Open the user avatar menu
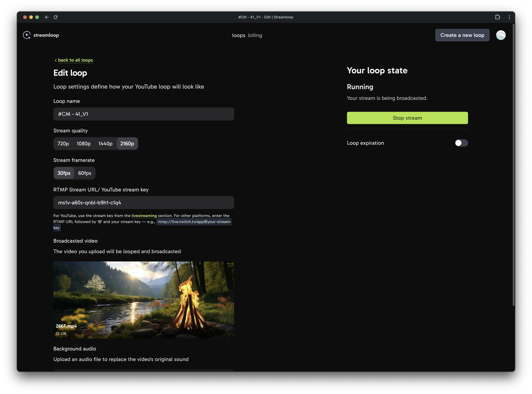Image resolution: width=532 pixels, height=394 pixels. coord(501,35)
